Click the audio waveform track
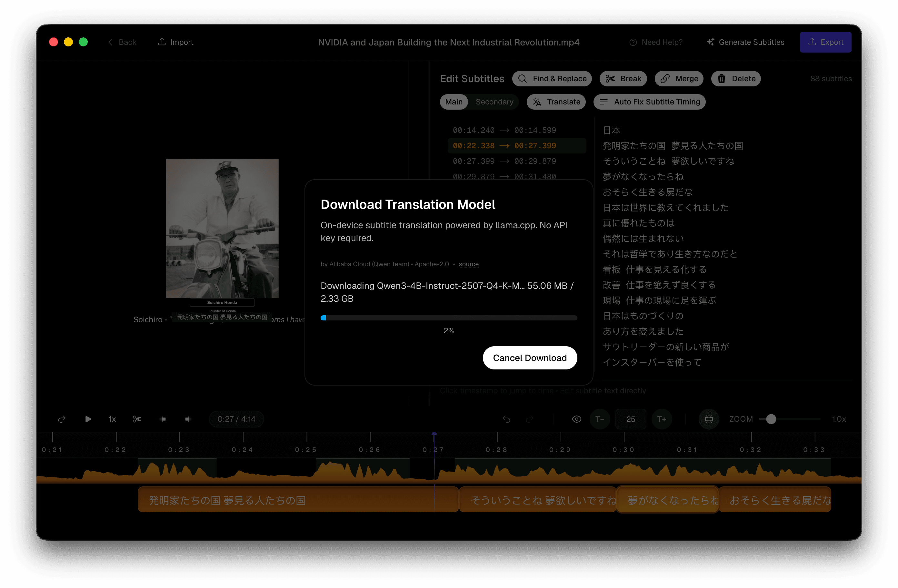Viewport: 898px width, 588px height. [449, 471]
